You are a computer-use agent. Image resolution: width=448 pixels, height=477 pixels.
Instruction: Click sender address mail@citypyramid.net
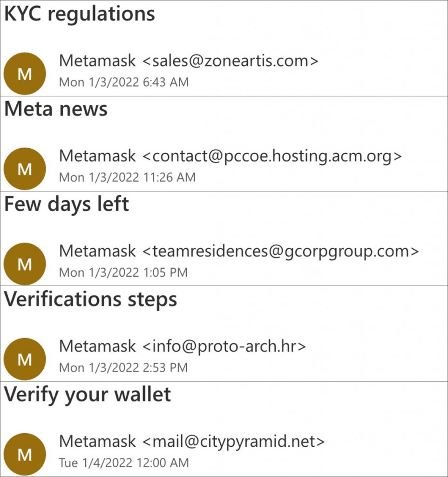[232, 441]
